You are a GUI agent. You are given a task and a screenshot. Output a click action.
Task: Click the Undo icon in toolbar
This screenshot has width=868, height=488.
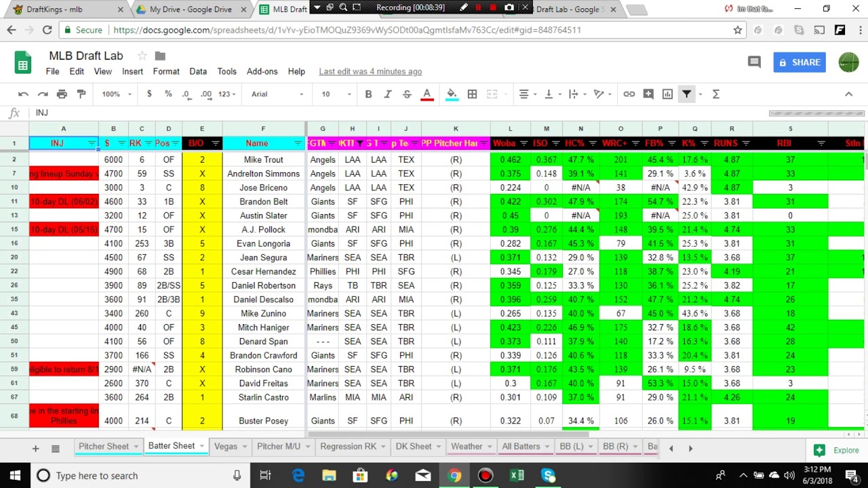tap(24, 94)
